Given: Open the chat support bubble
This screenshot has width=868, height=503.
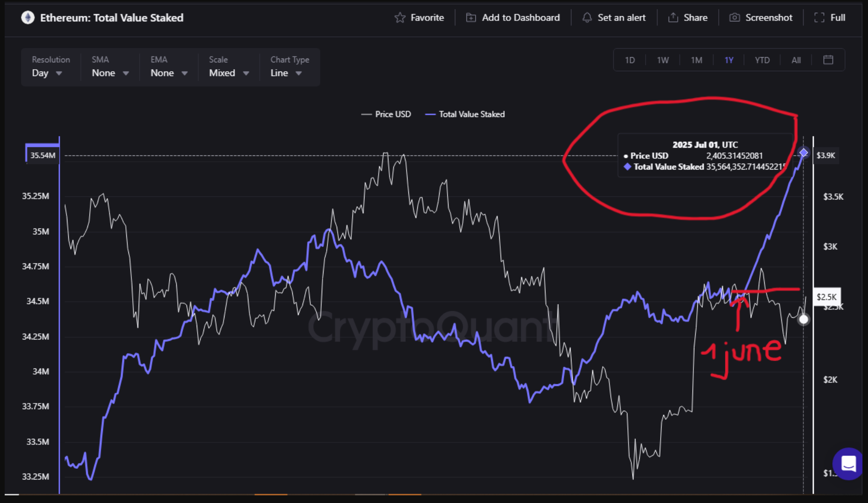Looking at the screenshot, I should [x=848, y=464].
